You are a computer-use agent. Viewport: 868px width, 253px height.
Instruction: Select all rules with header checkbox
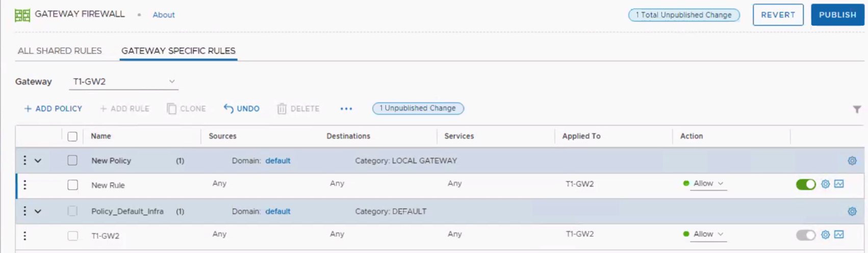pyautogui.click(x=72, y=136)
